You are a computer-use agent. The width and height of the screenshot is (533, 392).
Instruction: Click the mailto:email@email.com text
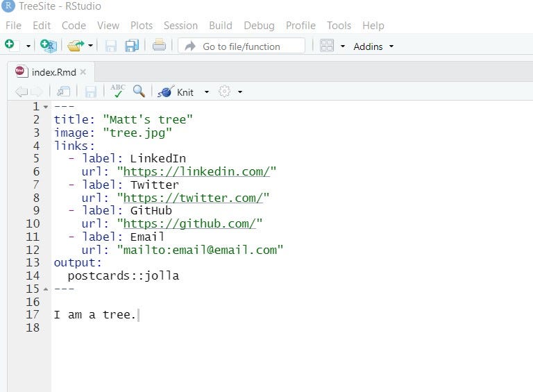200,250
